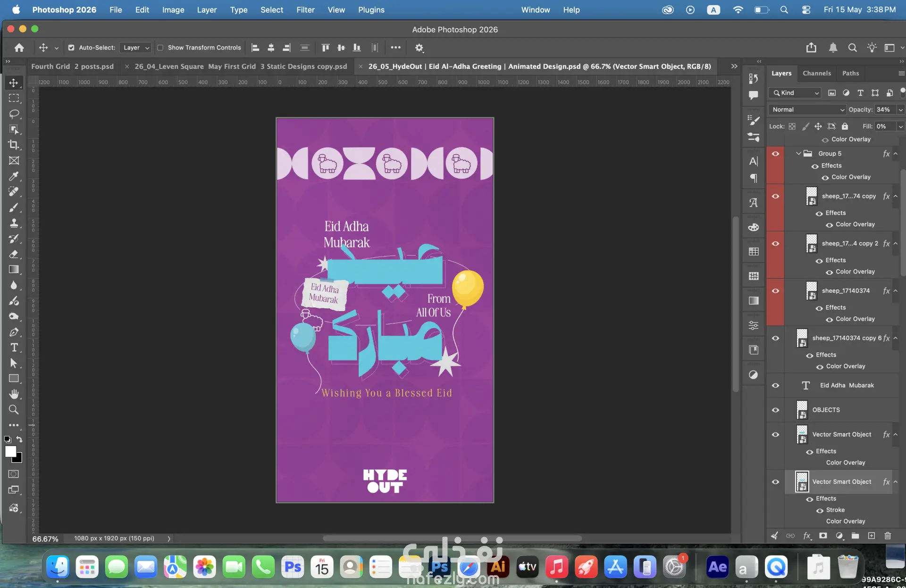The image size is (906, 588).
Task: Close the 26_04_Leven Square document tab
Action: pos(127,66)
